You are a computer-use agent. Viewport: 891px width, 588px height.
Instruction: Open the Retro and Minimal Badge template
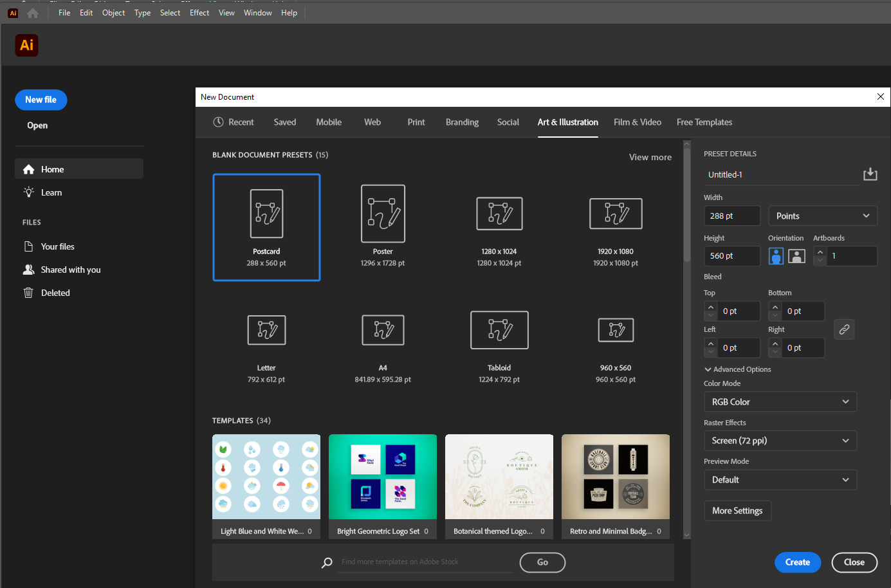coord(616,486)
